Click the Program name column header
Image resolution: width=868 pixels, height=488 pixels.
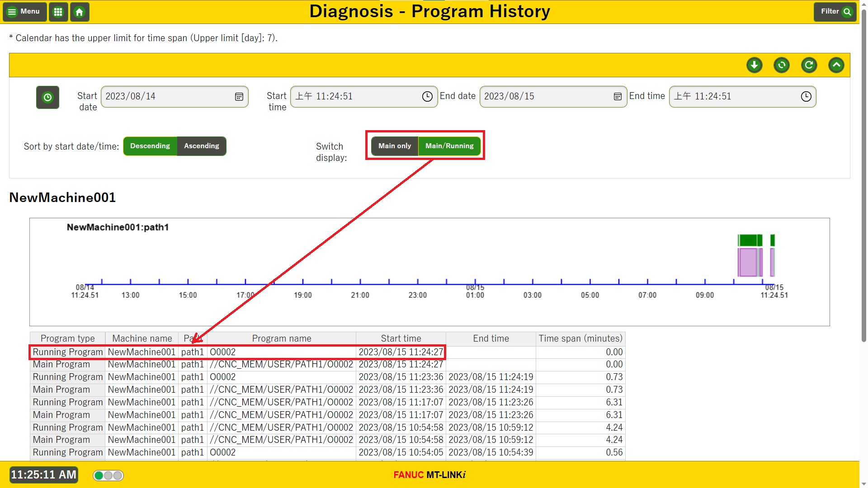(x=281, y=338)
